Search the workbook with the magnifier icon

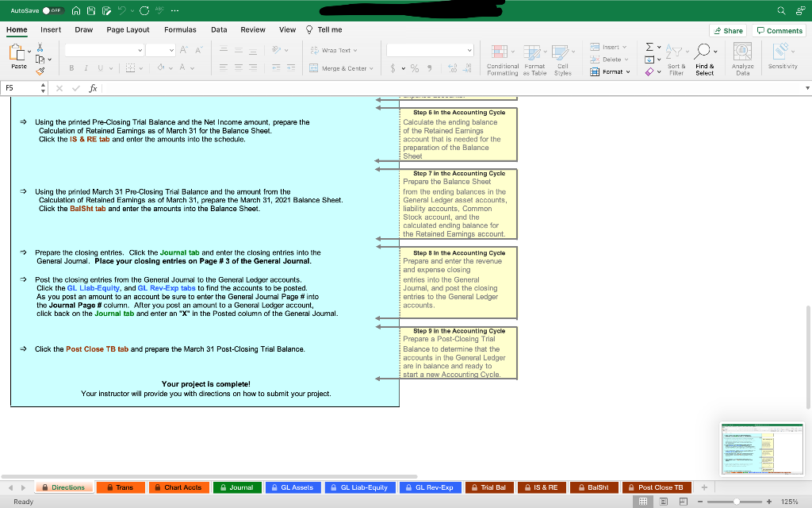point(781,10)
